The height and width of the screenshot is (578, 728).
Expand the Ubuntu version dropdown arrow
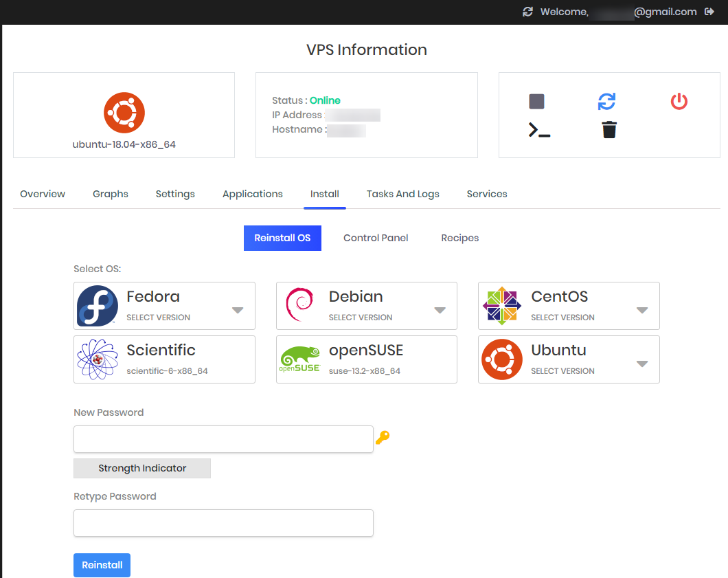[x=642, y=364]
